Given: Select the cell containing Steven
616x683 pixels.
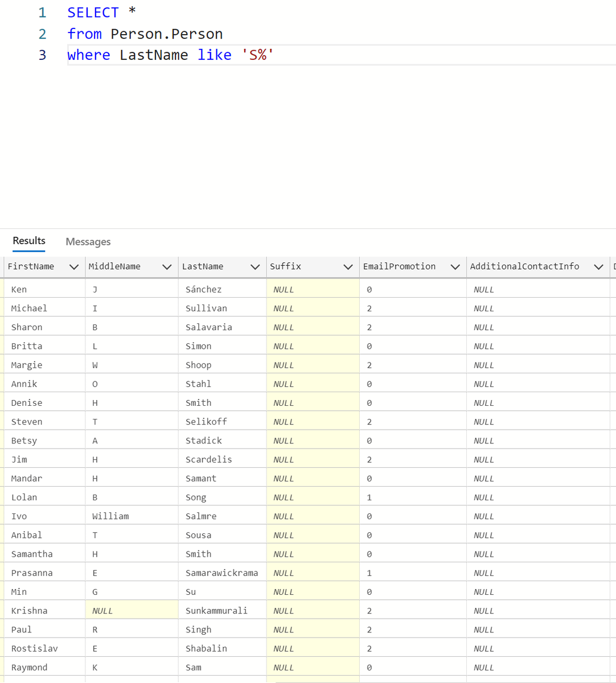Looking at the screenshot, I should tap(44, 421).
